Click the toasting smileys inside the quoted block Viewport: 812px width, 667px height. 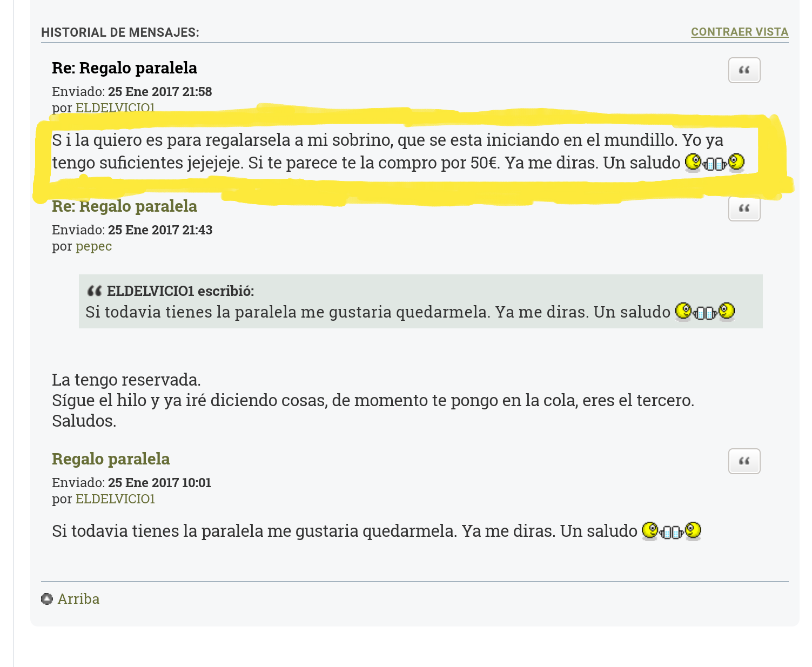coord(704,312)
